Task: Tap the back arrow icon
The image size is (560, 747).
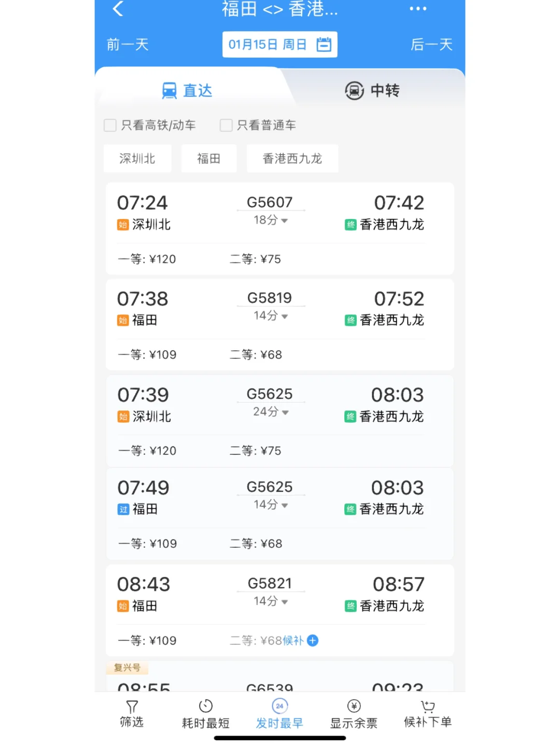Action: point(118,8)
